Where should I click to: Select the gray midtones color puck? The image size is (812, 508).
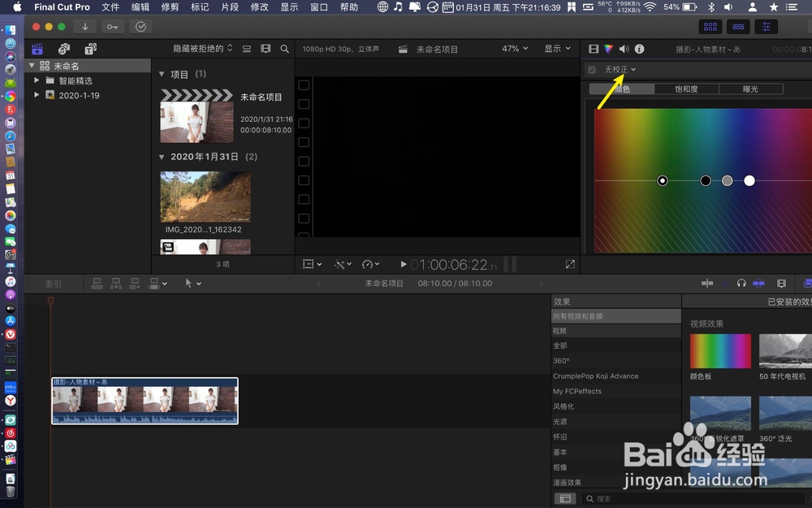727,180
